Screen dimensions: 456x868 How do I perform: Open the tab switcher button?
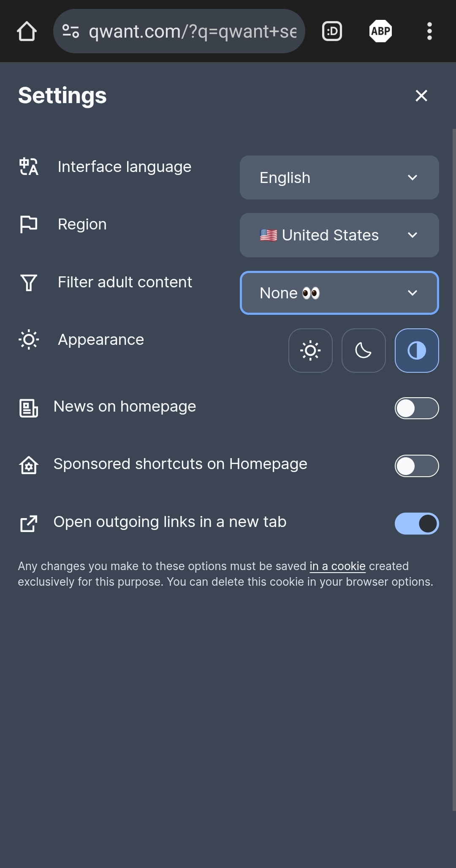332,31
